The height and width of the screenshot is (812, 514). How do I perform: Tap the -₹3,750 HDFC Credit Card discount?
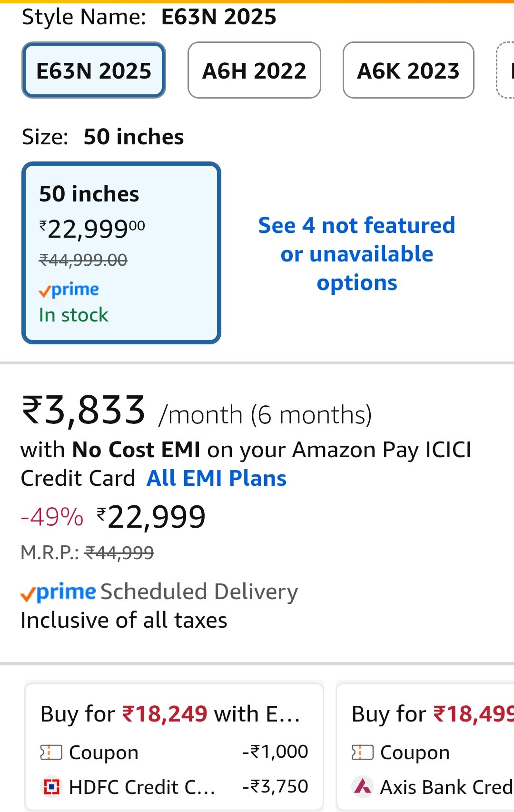(x=275, y=786)
